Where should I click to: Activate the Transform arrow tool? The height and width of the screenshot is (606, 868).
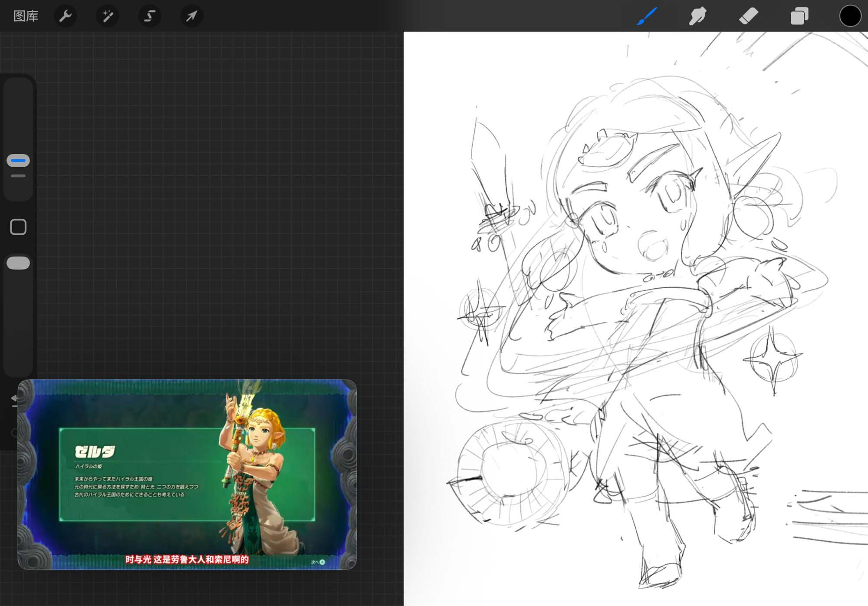(x=191, y=16)
